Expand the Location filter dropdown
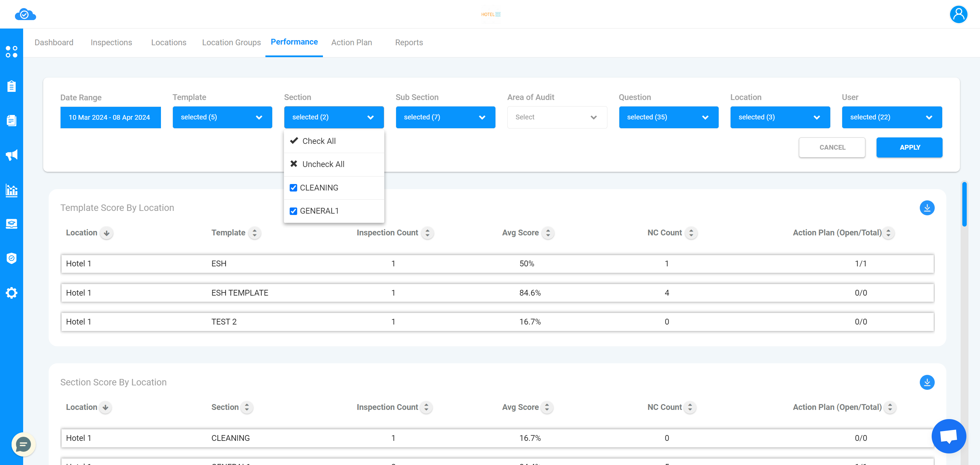 (x=779, y=117)
